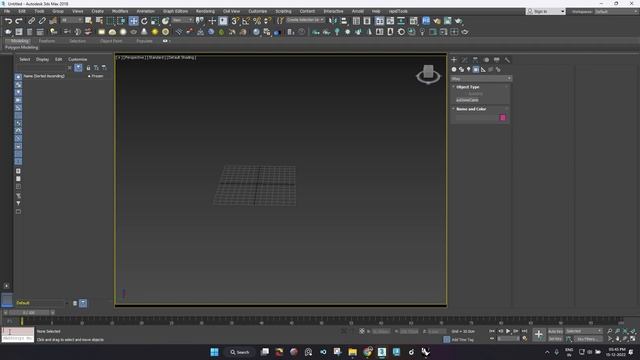The height and width of the screenshot is (360, 640).
Task: Go to the end frame
Action: click(524, 331)
